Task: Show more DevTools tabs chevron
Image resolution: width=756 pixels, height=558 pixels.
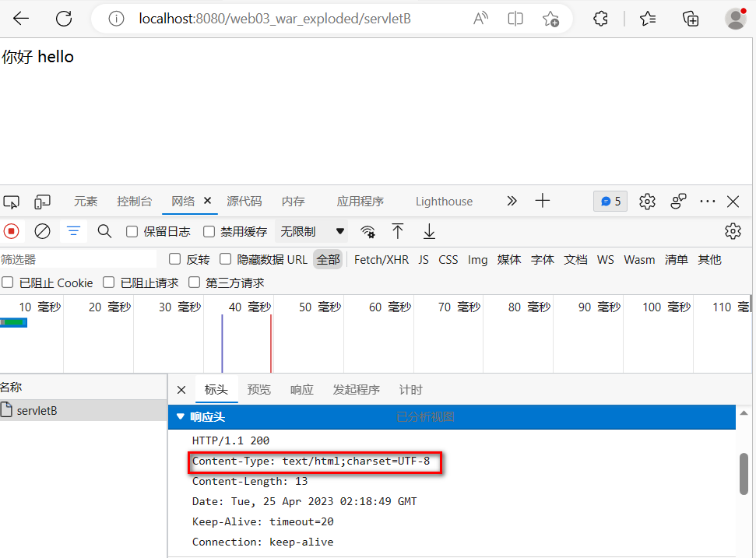Action: click(x=512, y=201)
